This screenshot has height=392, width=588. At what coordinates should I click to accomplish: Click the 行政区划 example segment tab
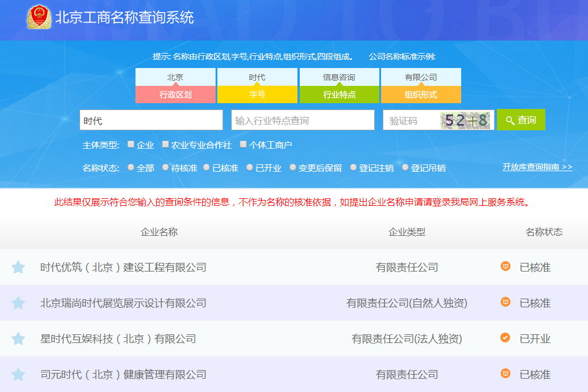point(175,95)
